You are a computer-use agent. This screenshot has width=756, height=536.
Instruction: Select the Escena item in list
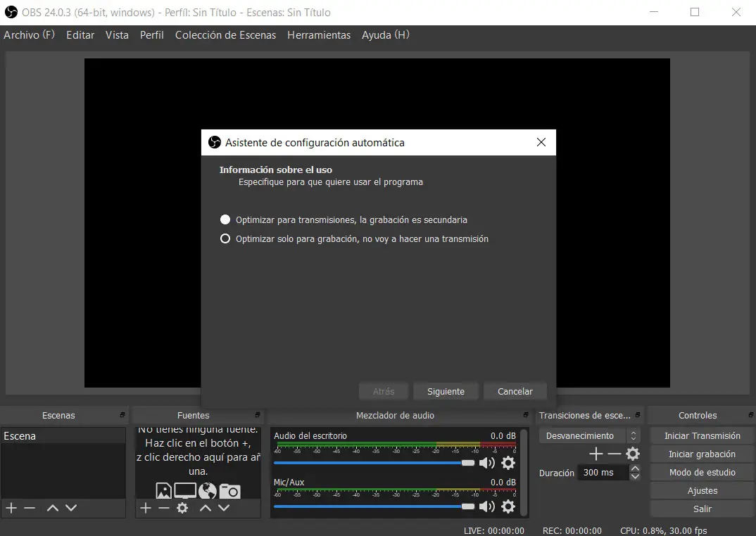click(63, 435)
